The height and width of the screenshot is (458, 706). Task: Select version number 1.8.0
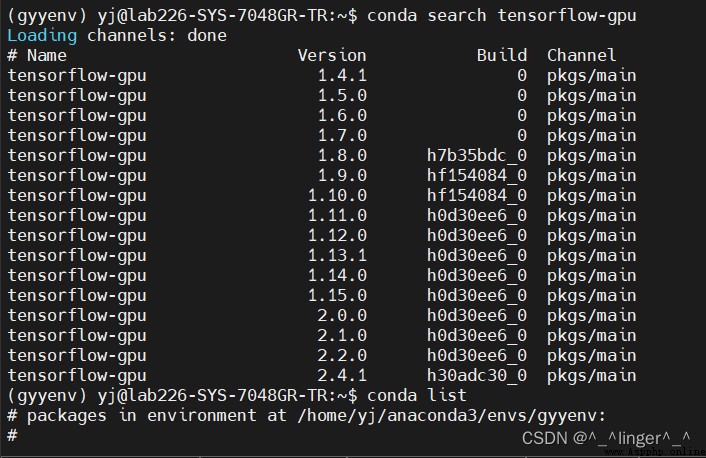pos(342,155)
